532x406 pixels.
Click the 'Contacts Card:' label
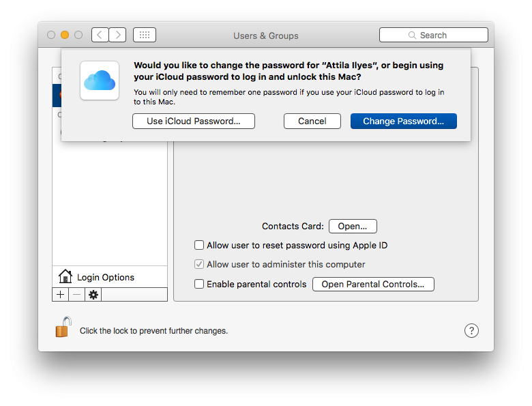293,227
